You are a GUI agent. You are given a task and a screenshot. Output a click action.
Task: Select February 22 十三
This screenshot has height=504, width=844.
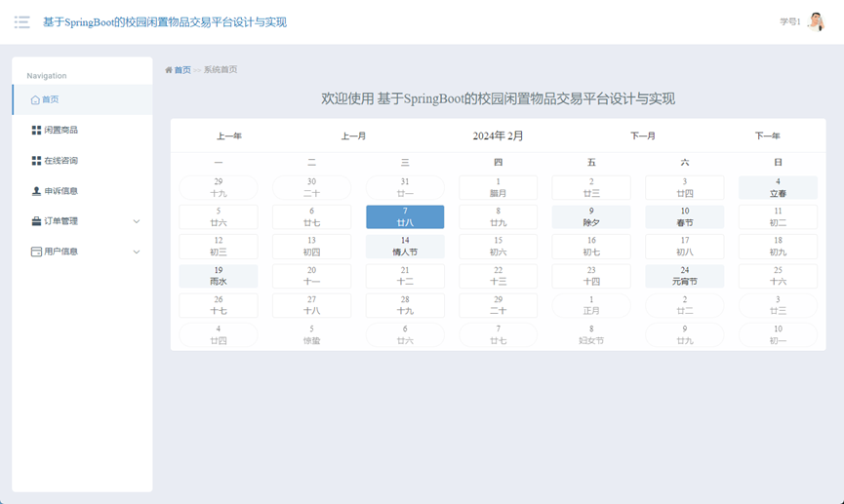click(x=498, y=276)
